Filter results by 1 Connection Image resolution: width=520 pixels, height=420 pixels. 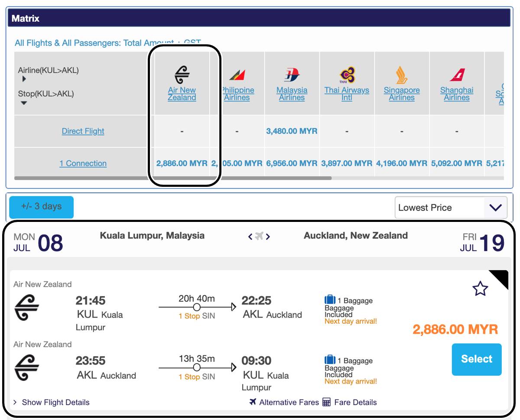(x=83, y=163)
